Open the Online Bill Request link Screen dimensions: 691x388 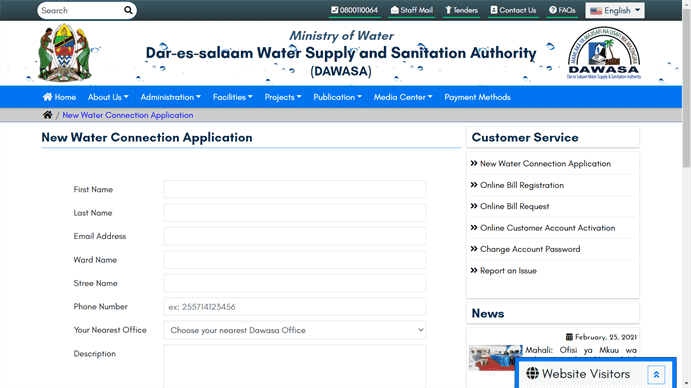click(514, 206)
